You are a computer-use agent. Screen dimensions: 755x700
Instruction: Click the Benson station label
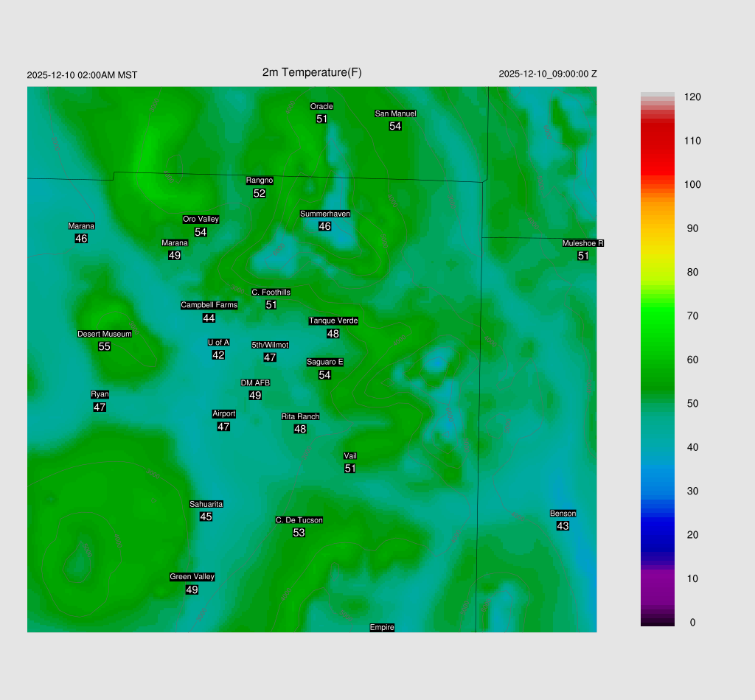(x=563, y=514)
